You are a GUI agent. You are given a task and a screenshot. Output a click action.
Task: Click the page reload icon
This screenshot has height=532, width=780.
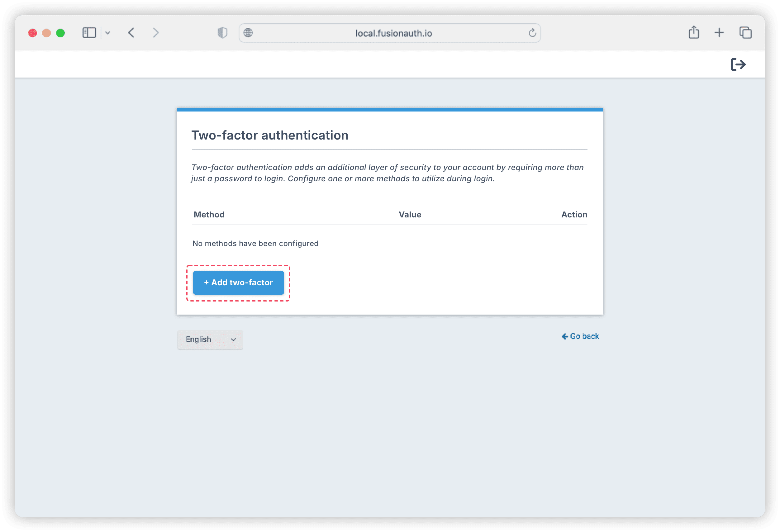pyautogui.click(x=533, y=33)
